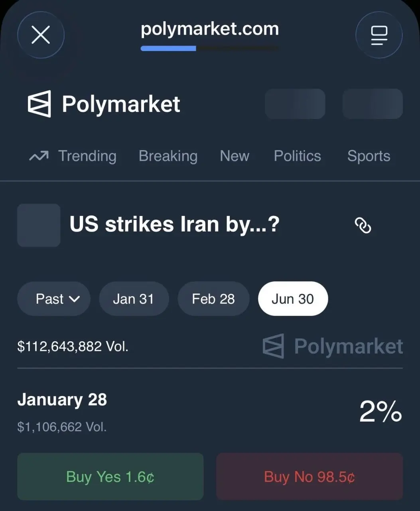Open the browser tabs menu icon

coord(379,35)
